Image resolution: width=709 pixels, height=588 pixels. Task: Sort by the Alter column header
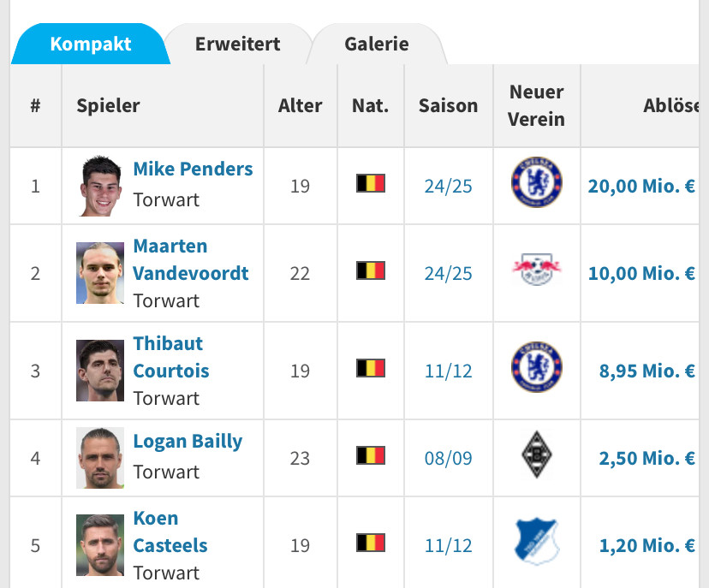tap(300, 106)
